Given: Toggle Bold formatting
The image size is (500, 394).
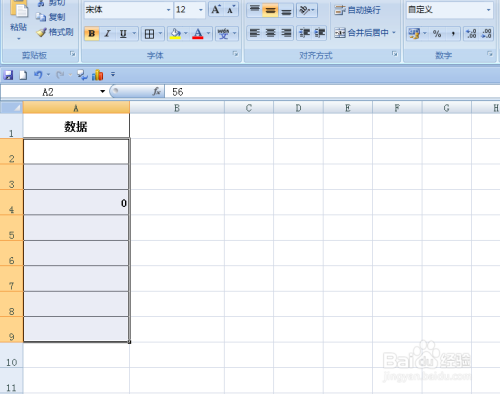Looking at the screenshot, I should click(92, 34).
